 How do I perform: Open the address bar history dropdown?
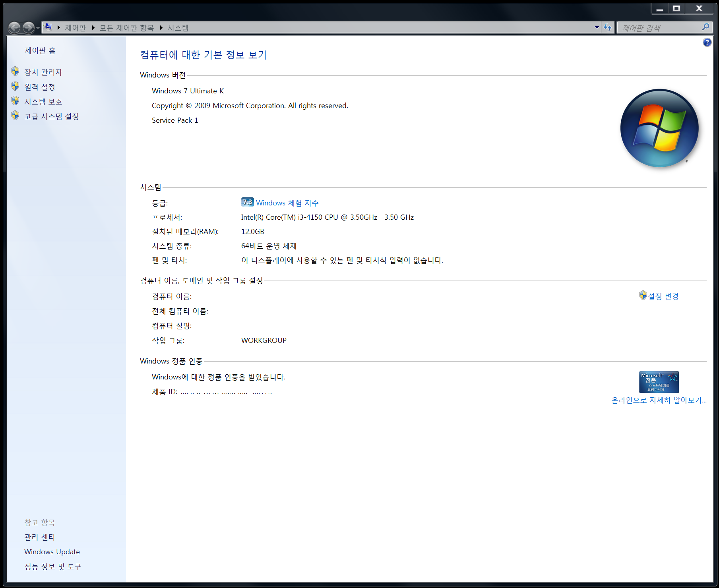pyautogui.click(x=597, y=27)
